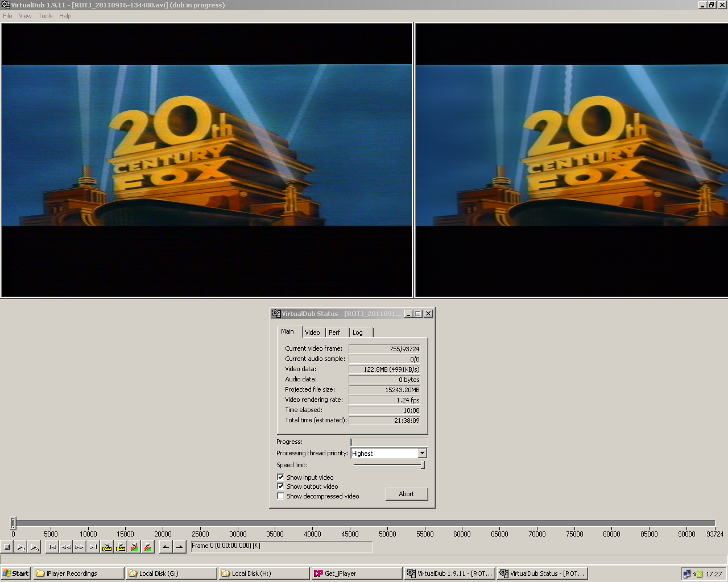Set the selection start mark-in icon
The width and height of the screenshot is (728, 582).
[x=166, y=547]
